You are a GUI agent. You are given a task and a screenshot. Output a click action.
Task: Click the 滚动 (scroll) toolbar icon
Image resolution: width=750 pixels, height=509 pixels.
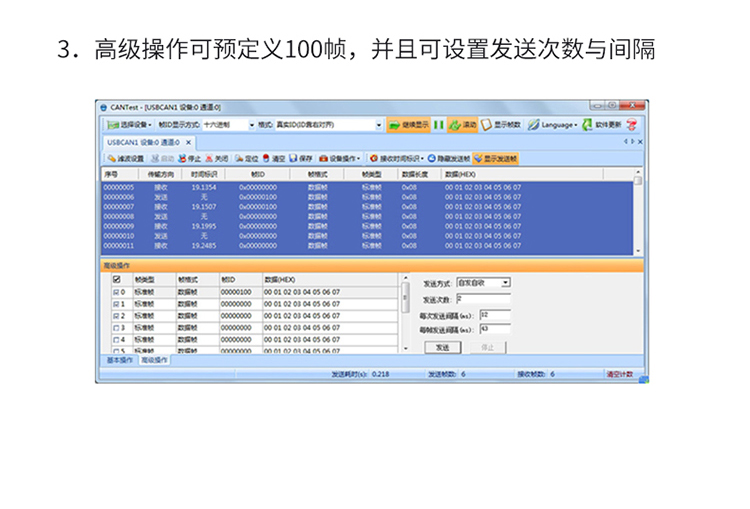pyautogui.click(x=454, y=125)
